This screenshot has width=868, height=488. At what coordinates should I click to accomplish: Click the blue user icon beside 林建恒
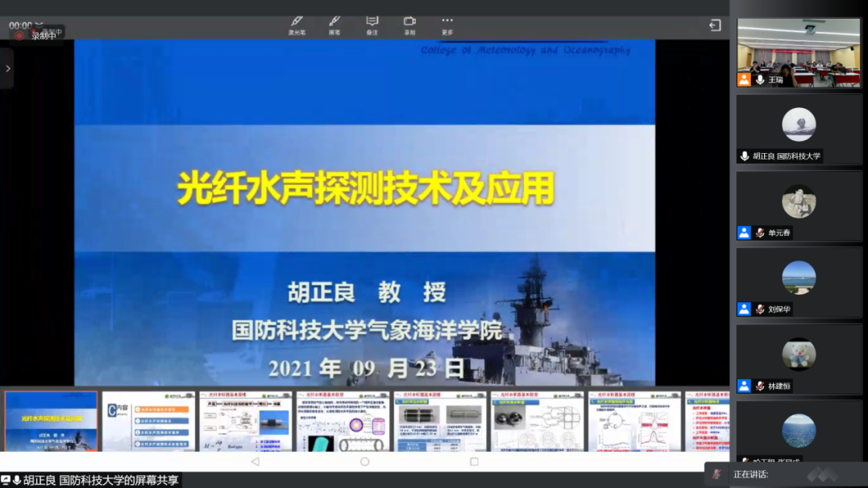pyautogui.click(x=744, y=387)
